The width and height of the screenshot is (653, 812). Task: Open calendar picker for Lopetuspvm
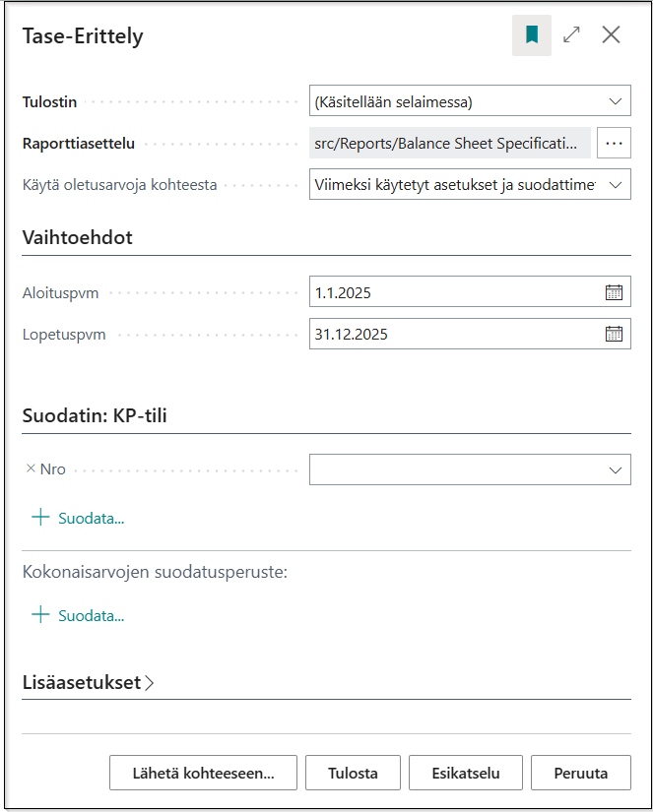click(x=615, y=334)
